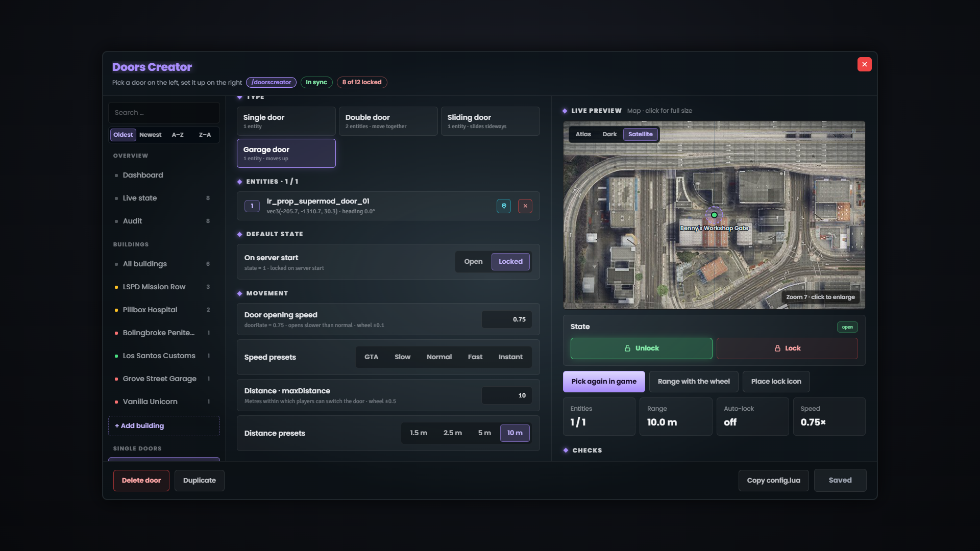Open the Audit section

click(164, 221)
